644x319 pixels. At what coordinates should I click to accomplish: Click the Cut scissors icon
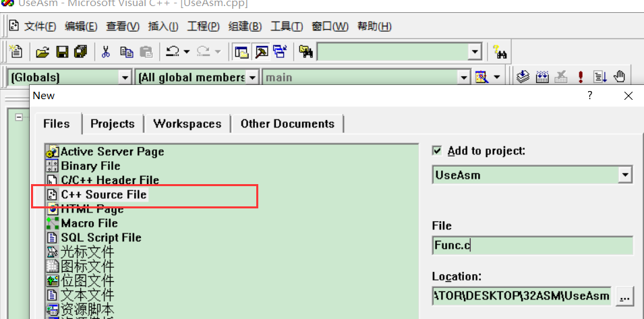tap(106, 52)
